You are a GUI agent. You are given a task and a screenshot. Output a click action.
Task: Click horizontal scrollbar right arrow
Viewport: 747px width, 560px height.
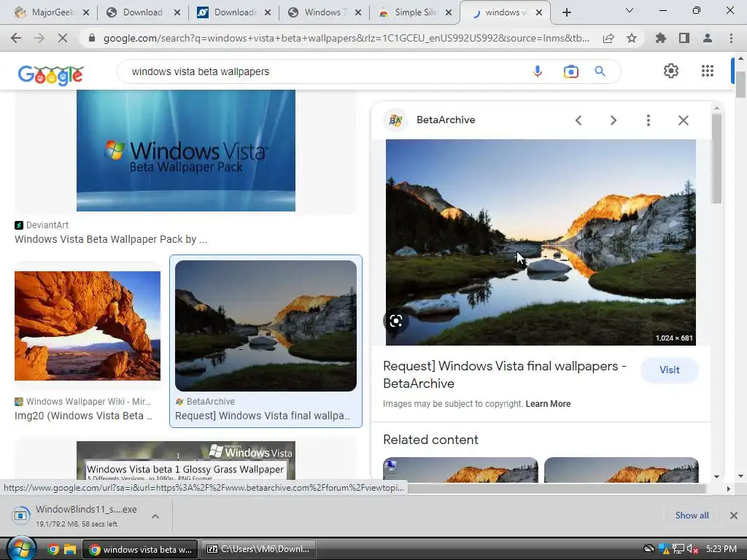[728, 489]
